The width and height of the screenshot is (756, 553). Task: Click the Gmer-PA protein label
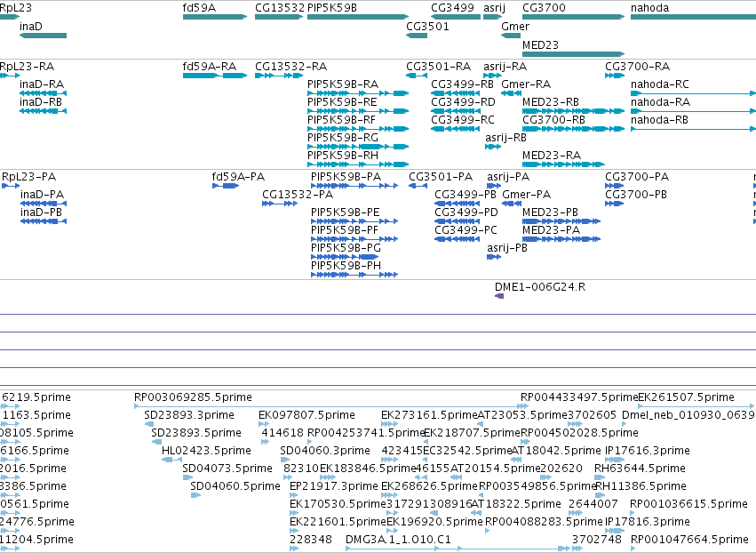tap(527, 195)
